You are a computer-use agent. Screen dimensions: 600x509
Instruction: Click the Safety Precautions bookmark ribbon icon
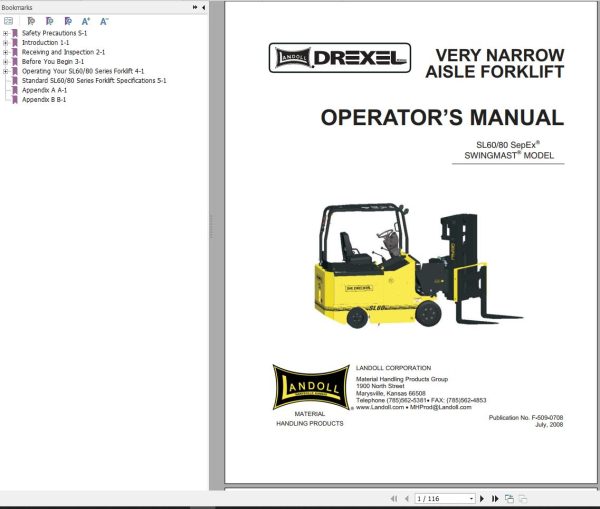point(15,33)
